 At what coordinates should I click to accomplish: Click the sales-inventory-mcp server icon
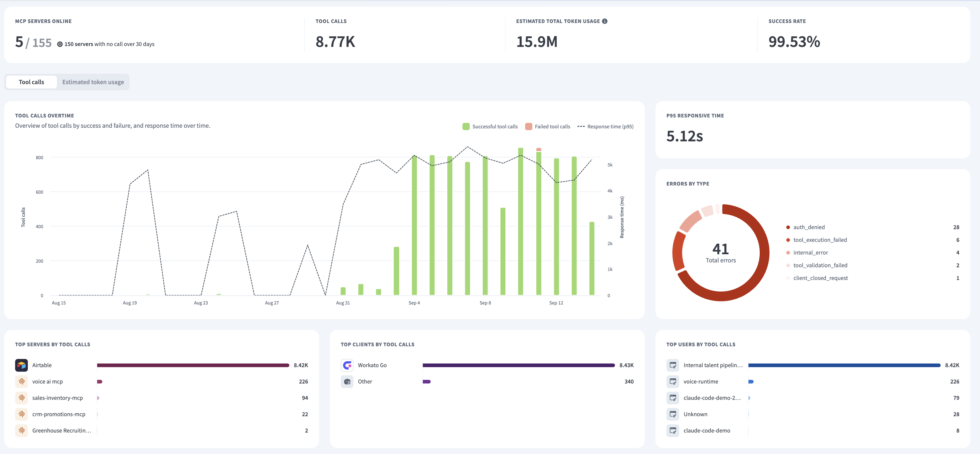click(x=21, y=398)
